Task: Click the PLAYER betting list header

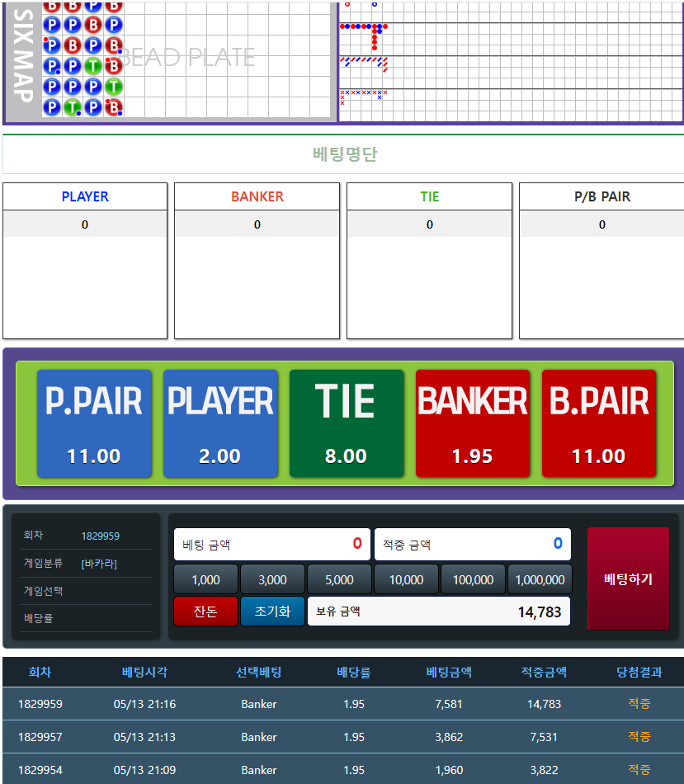Action: pyautogui.click(x=85, y=196)
